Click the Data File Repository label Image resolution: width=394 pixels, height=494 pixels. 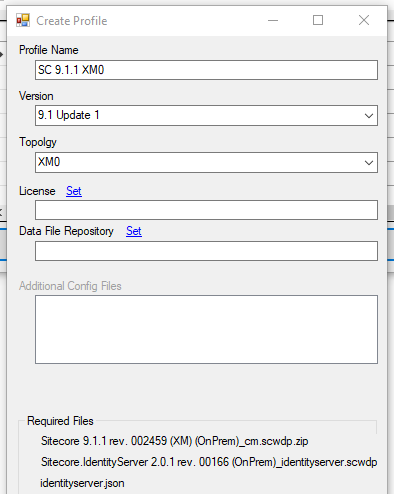coord(66,231)
